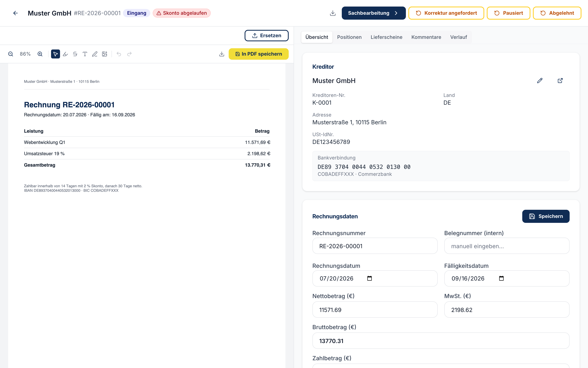Click the USt-IdNr. value DE123456789
The image size is (588, 368).
[x=331, y=142]
